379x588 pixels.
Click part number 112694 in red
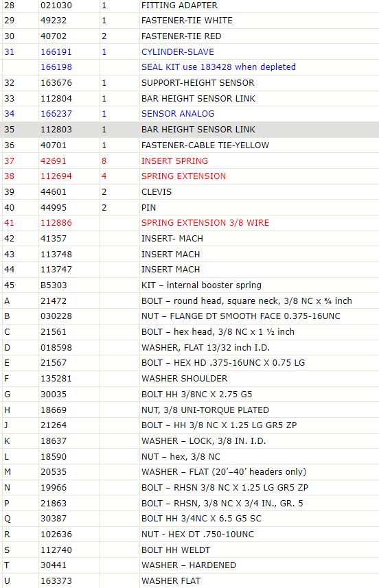(x=56, y=176)
